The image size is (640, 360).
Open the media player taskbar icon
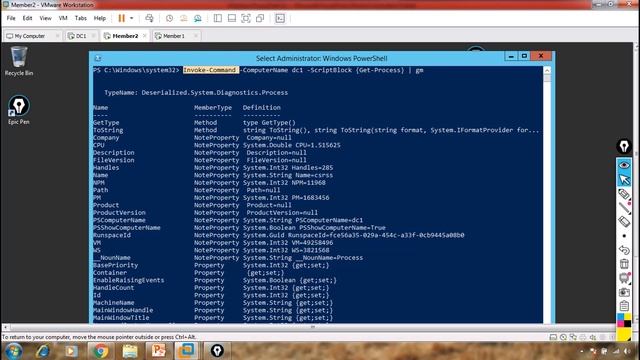[x=71, y=351]
